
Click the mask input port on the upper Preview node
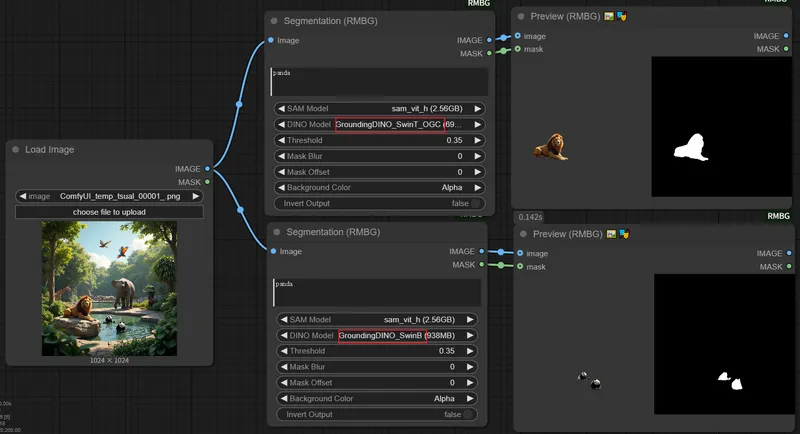(x=518, y=49)
